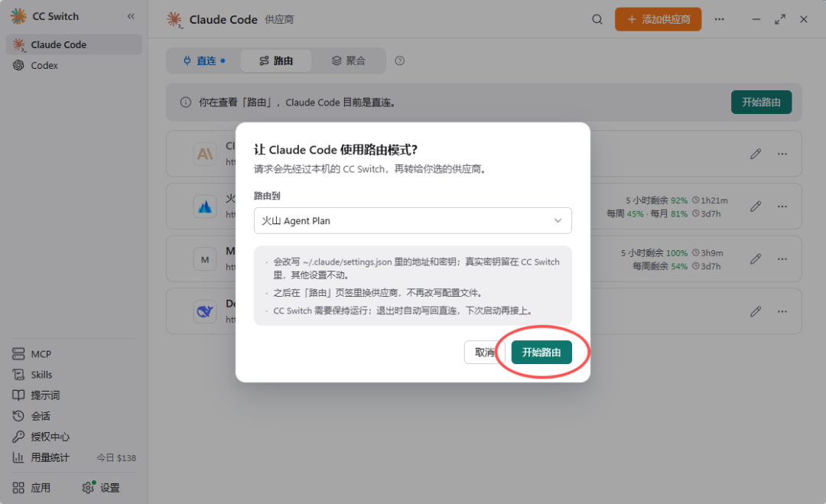826x504 pixels.
Task: Click 取消 to cancel the dialog
Action: click(x=485, y=353)
